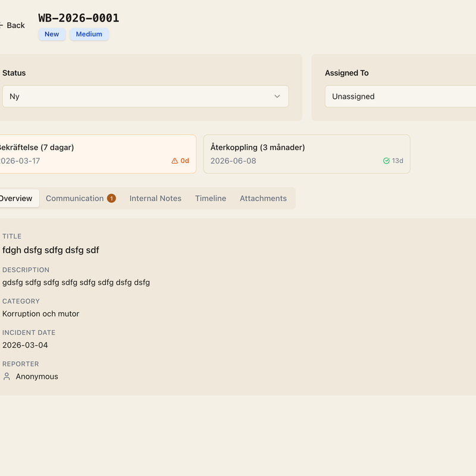Viewport: 476px width, 476px height.
Task: Click the feedback deadline date 2026-06-08
Action: 233,161
